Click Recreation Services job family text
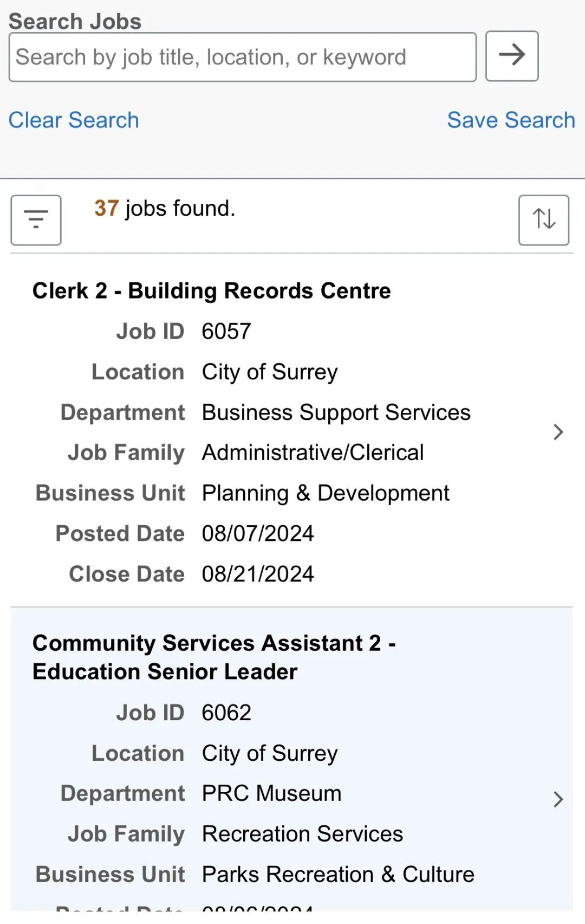 click(x=303, y=833)
